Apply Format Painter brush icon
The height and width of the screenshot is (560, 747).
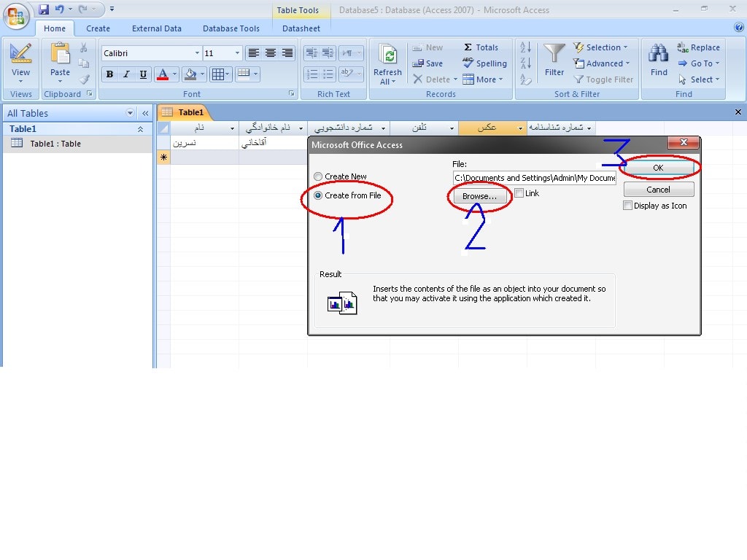[84, 79]
